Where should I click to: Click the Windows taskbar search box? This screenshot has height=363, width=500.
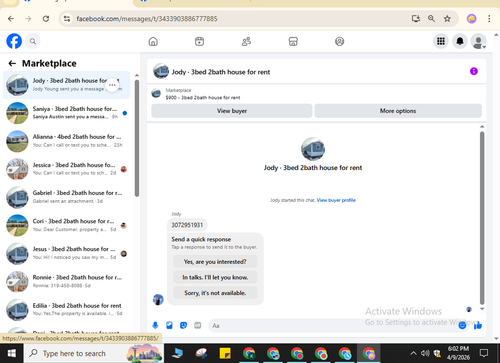pos(93,353)
